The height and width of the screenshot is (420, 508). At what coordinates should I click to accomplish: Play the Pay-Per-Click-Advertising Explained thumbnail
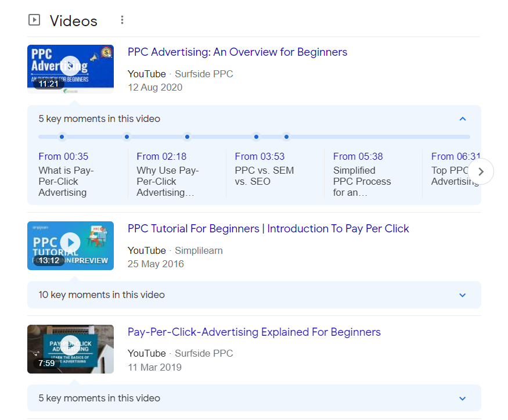(x=70, y=349)
